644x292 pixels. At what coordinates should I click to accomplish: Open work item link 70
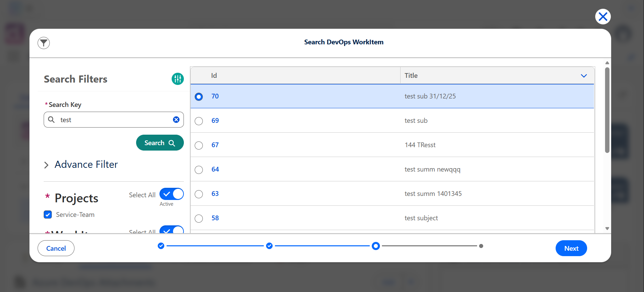(x=215, y=96)
